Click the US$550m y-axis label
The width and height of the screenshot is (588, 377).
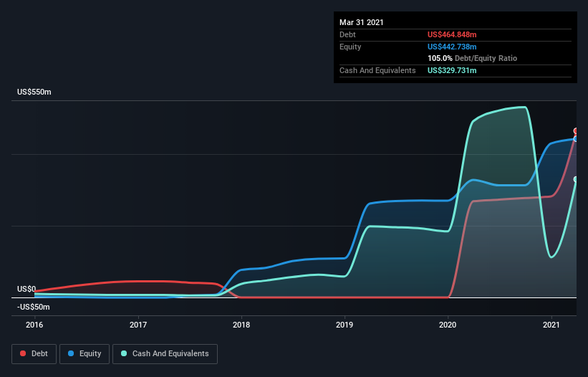(x=34, y=92)
